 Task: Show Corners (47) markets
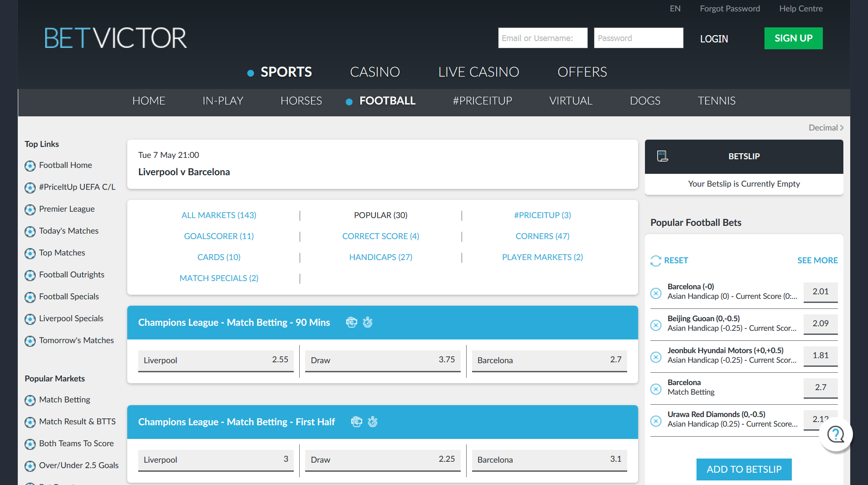pyautogui.click(x=542, y=236)
